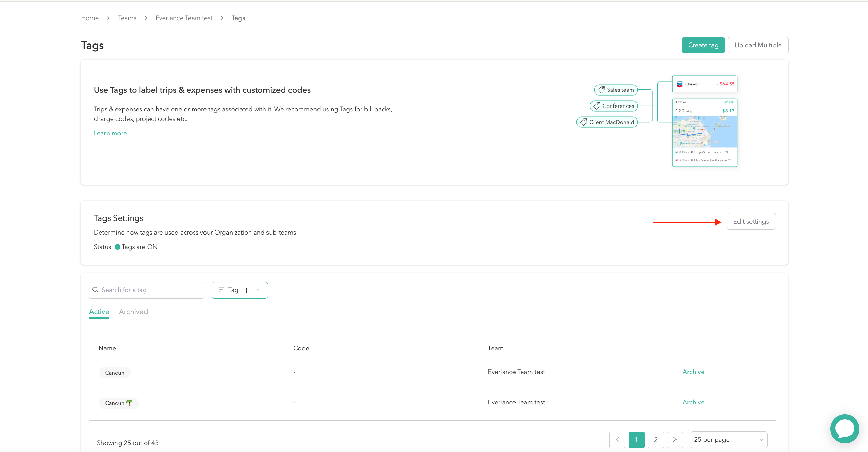Click the left pagination chevron

617,440
